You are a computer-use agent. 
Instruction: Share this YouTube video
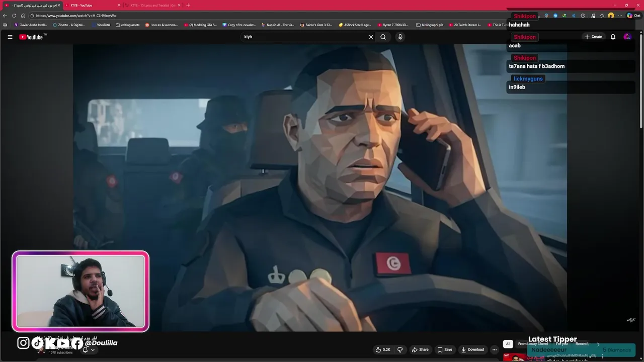[420, 349]
